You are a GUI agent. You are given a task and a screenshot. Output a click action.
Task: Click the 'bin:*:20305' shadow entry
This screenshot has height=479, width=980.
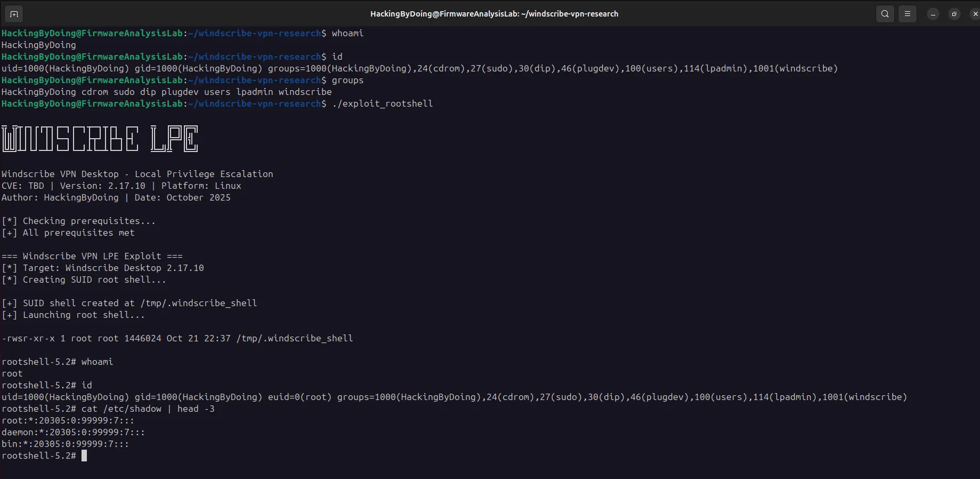pos(66,444)
